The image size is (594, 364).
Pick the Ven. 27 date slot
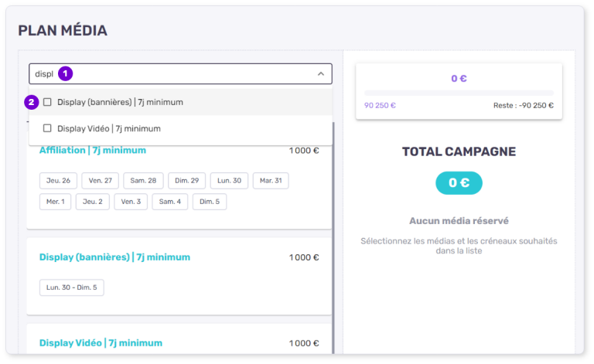click(101, 181)
